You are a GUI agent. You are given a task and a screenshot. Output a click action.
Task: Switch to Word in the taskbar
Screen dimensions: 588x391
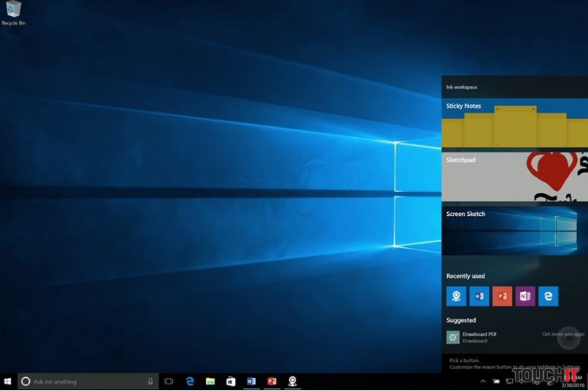click(x=252, y=382)
